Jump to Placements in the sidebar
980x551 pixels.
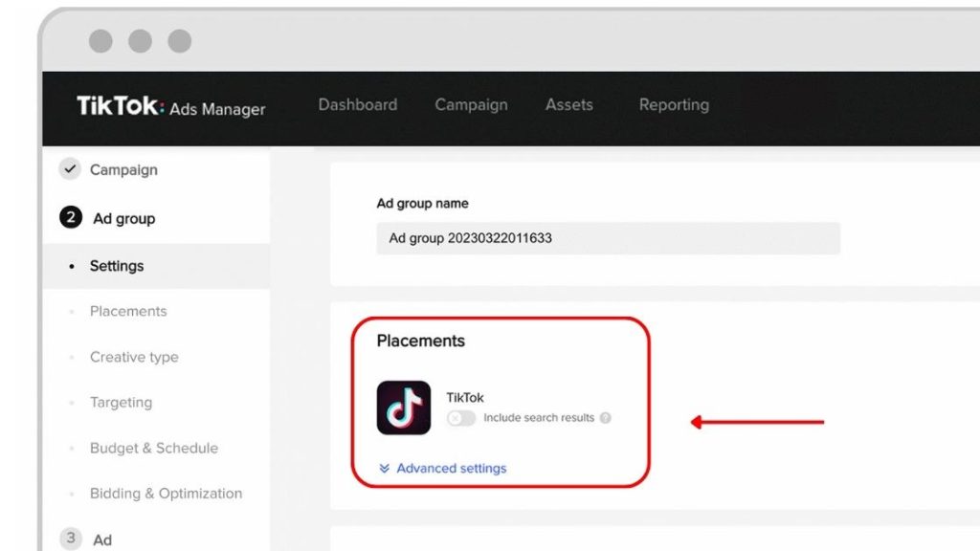click(x=128, y=311)
